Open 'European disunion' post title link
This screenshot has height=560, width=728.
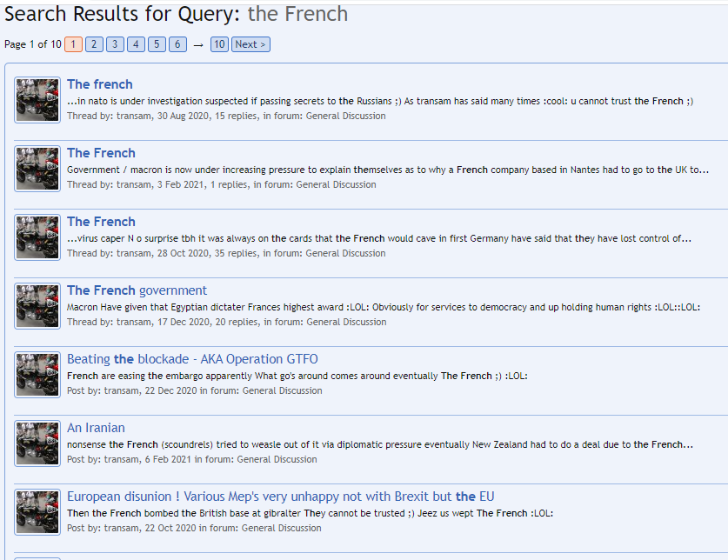pos(280,497)
